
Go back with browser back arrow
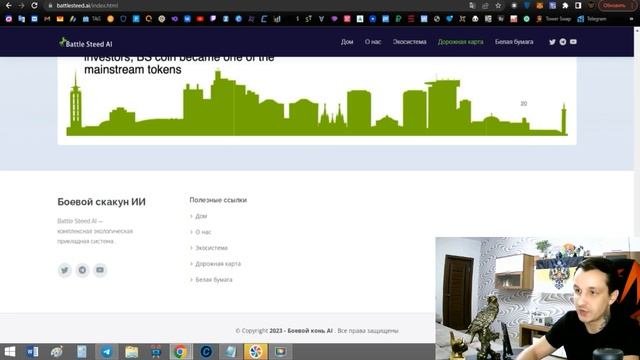coord(9,6)
